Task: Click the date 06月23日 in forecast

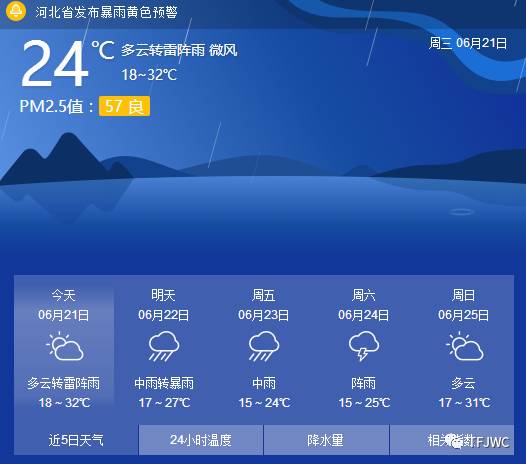Action: coord(263,315)
